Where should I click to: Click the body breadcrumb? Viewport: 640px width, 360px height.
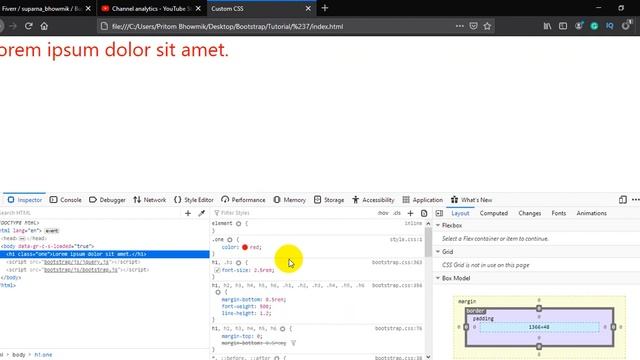tap(18, 355)
